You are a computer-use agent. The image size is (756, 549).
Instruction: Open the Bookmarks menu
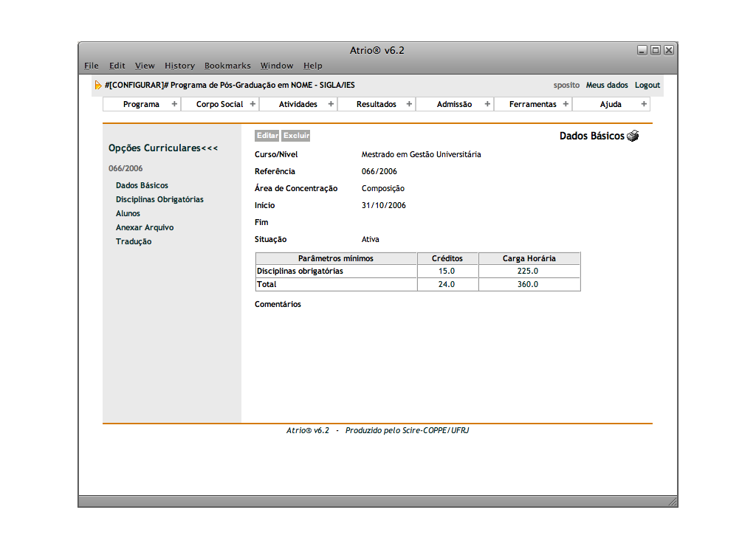point(227,66)
